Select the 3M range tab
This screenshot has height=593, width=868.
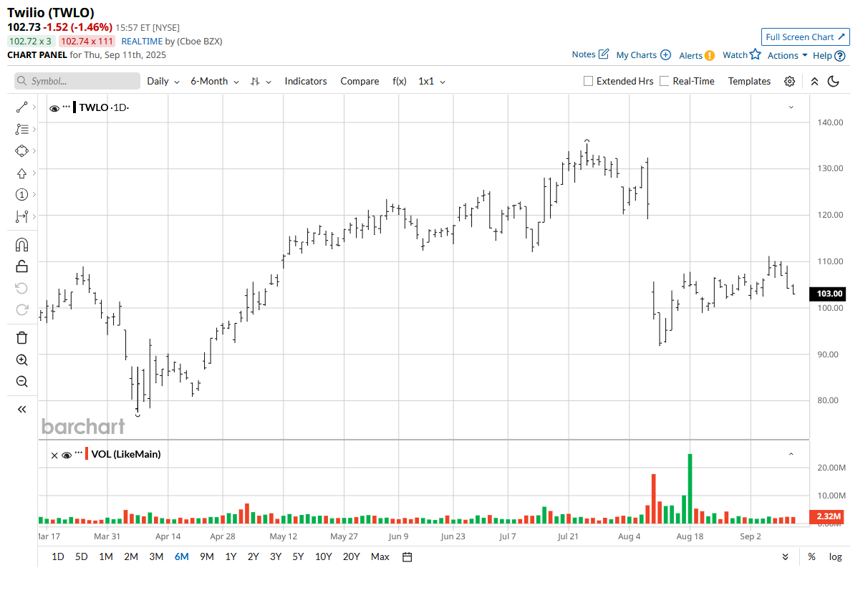156,556
